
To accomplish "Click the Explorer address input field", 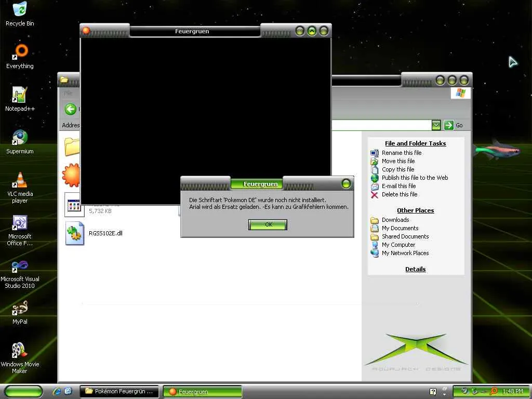I will [x=381, y=125].
